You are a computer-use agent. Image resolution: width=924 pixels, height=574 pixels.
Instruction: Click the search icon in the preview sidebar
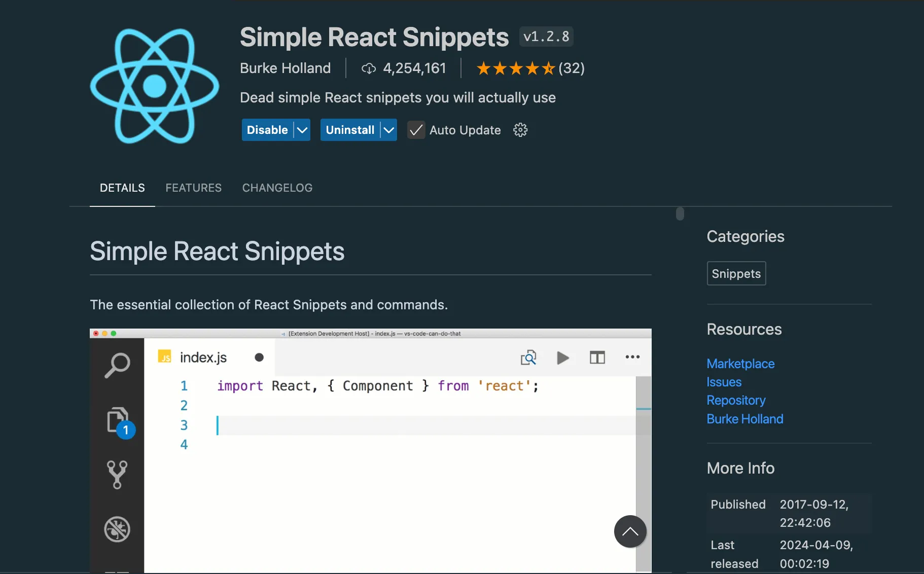117,365
